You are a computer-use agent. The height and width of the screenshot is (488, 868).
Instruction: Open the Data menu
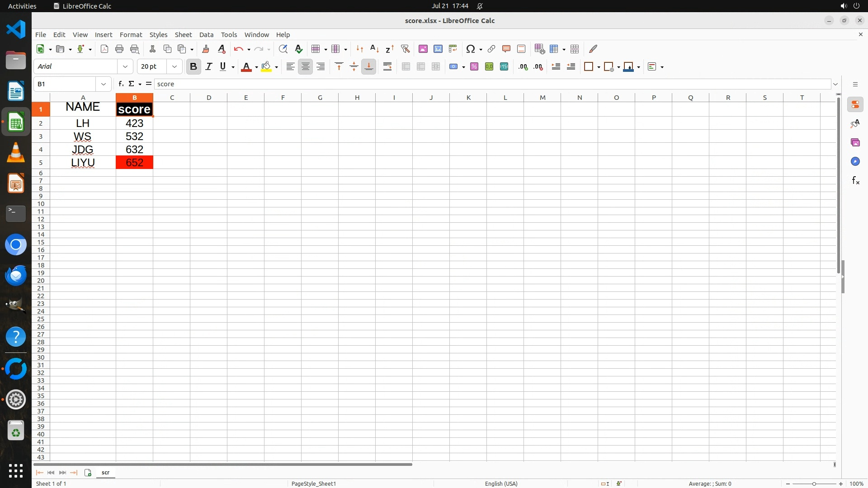pos(206,34)
